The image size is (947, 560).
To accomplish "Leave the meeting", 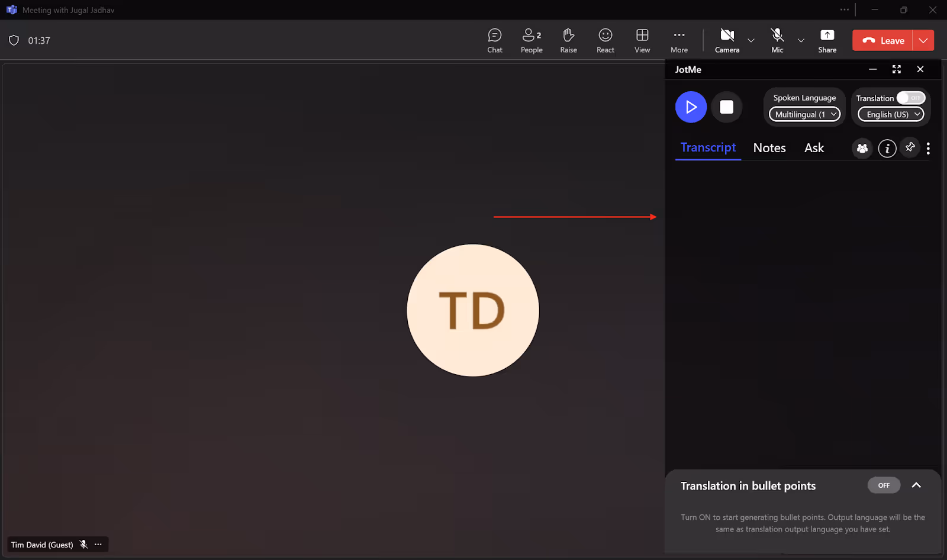I will tap(882, 40).
